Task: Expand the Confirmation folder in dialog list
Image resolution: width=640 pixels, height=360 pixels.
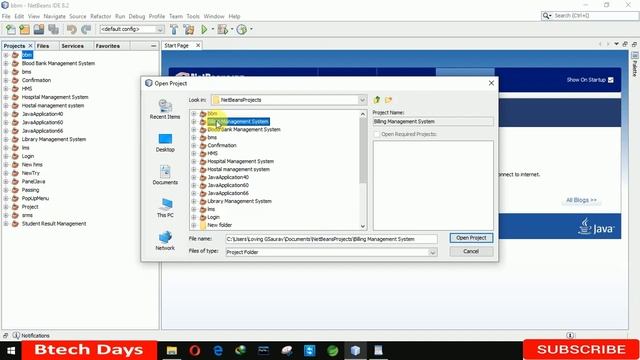Action: 194,145
